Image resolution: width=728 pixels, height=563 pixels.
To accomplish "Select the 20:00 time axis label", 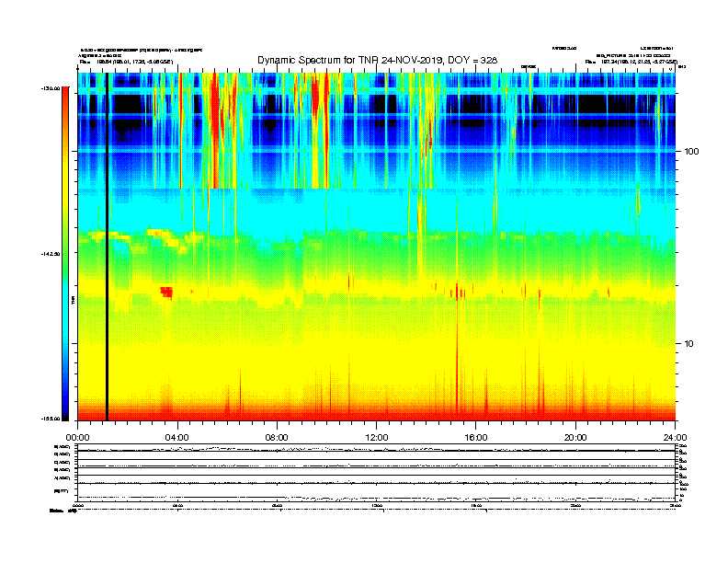I will (575, 438).
